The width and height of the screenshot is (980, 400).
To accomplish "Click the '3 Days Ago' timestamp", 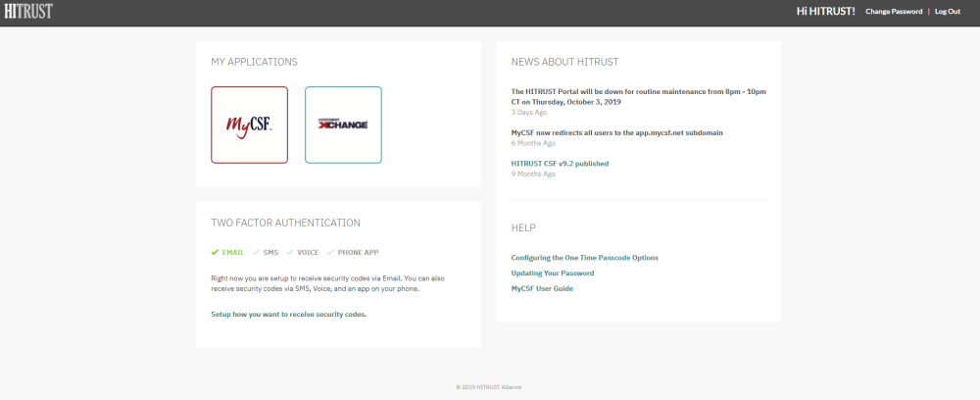I will click(529, 113).
